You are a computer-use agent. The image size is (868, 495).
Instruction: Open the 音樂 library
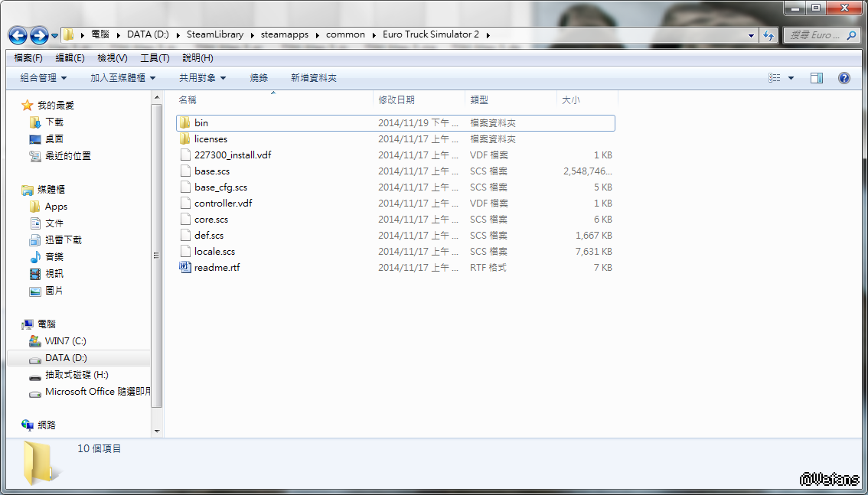pos(54,257)
